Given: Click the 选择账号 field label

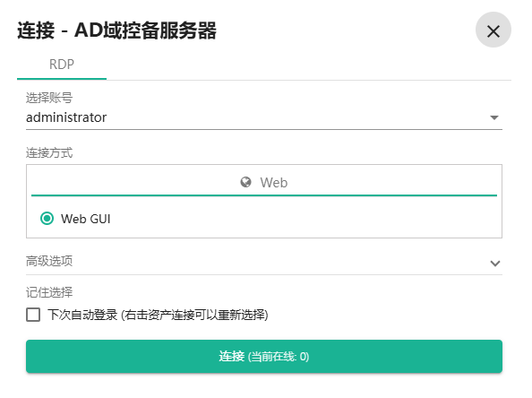Looking at the screenshot, I should tap(49, 98).
